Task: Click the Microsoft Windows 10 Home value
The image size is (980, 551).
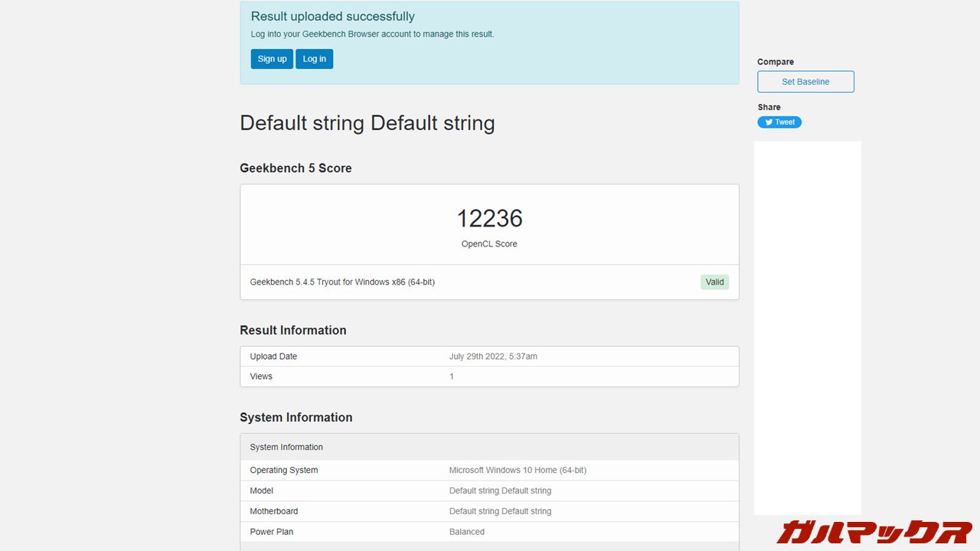Action: coord(518,471)
